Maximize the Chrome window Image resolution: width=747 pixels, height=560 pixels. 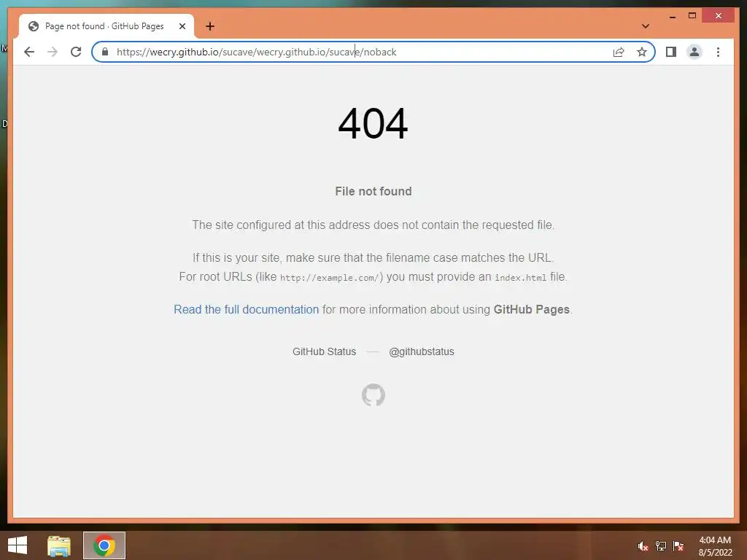coord(692,16)
